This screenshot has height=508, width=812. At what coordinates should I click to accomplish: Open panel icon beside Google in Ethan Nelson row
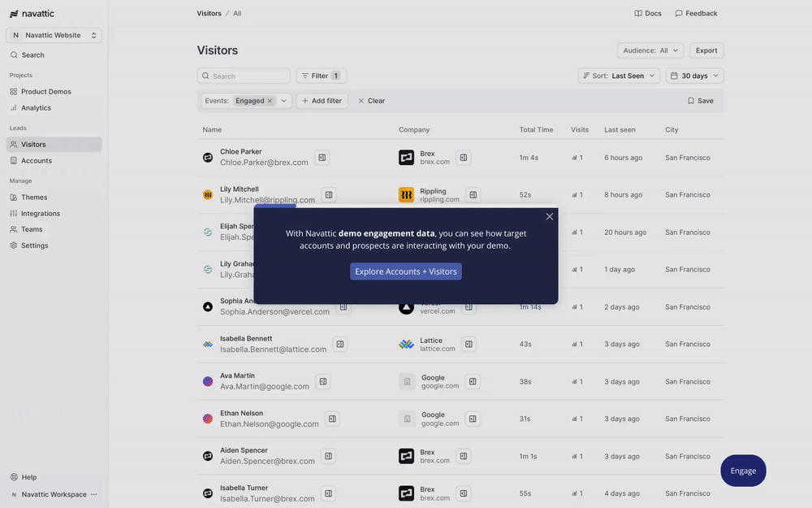473,419
